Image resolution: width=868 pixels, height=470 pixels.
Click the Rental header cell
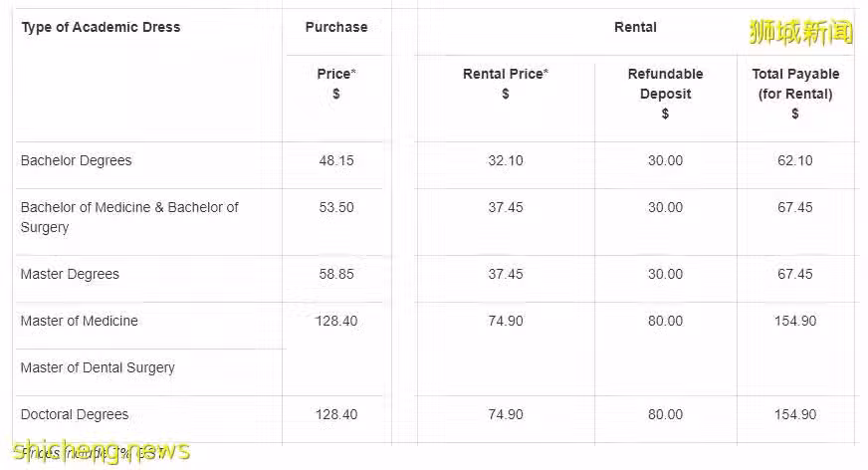coord(635,27)
